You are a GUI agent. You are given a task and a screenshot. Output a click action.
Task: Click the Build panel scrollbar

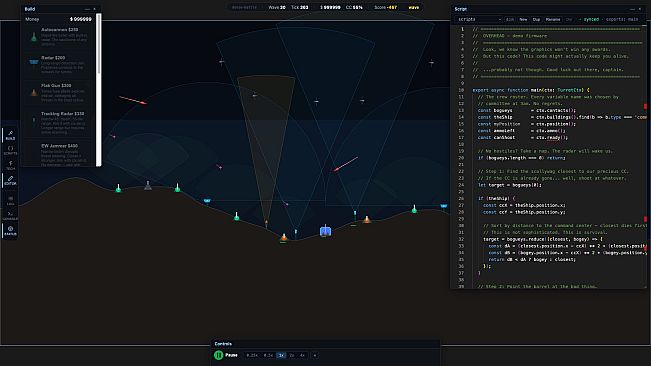[98, 90]
